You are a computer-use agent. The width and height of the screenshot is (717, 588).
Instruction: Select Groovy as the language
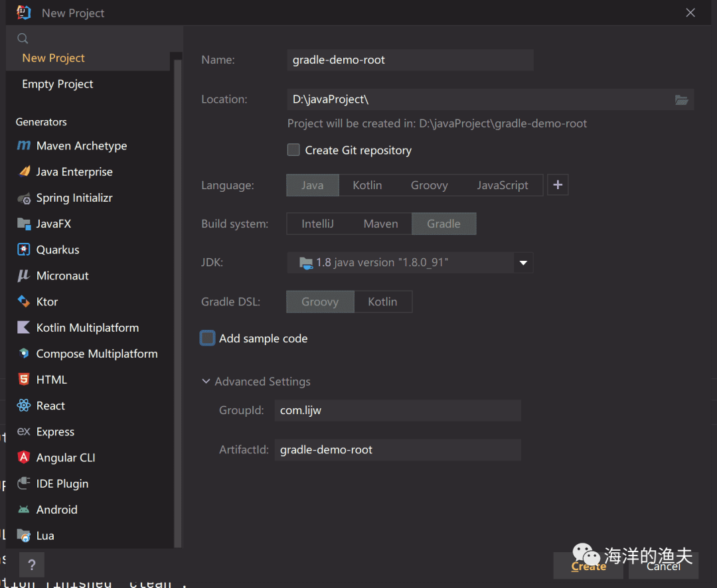429,185
